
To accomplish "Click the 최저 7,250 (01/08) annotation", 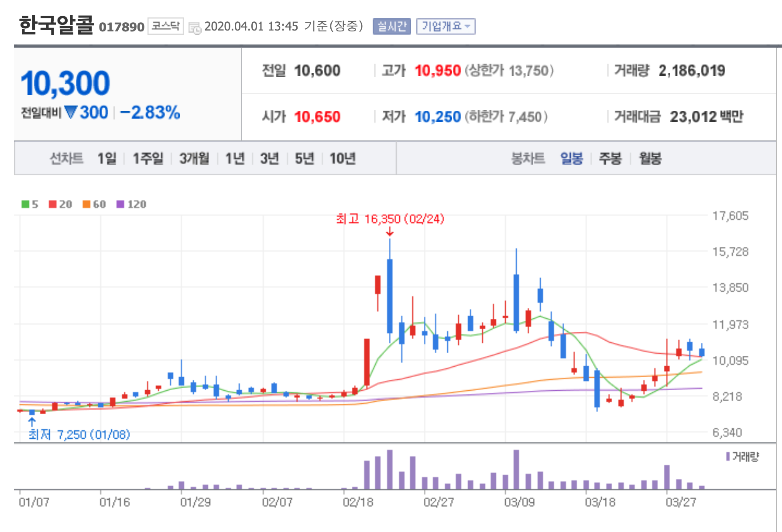I will tap(79, 434).
